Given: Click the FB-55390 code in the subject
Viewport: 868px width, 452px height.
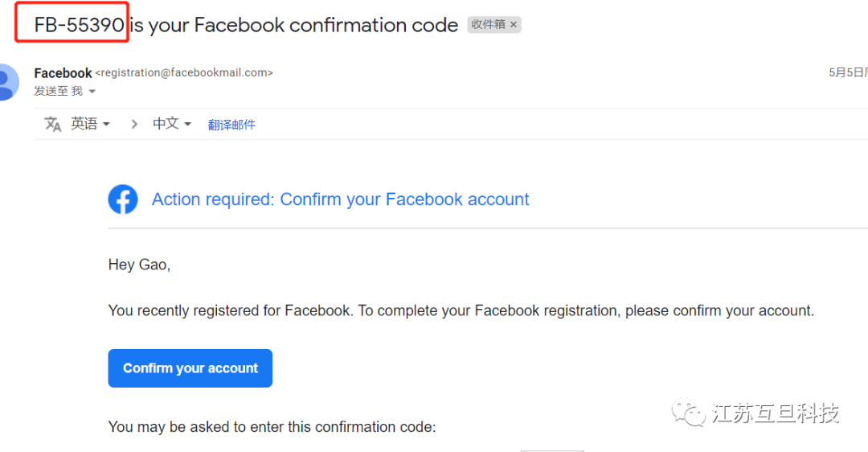Looking at the screenshot, I should point(79,25).
